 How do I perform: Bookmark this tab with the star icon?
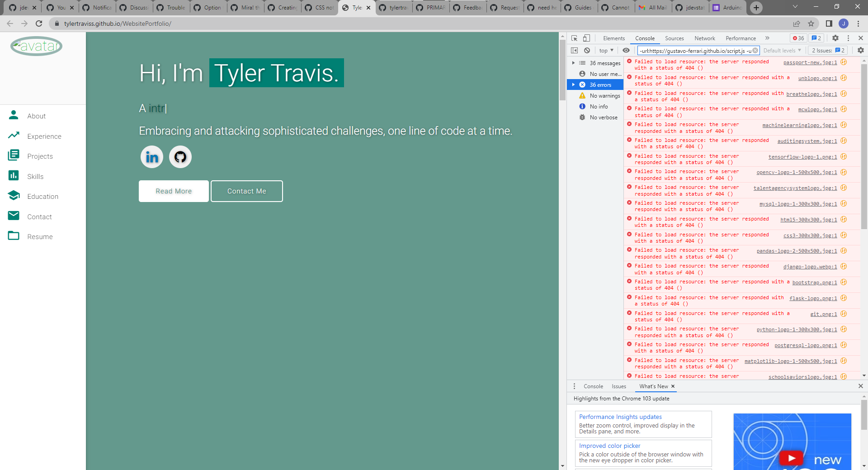click(x=811, y=23)
